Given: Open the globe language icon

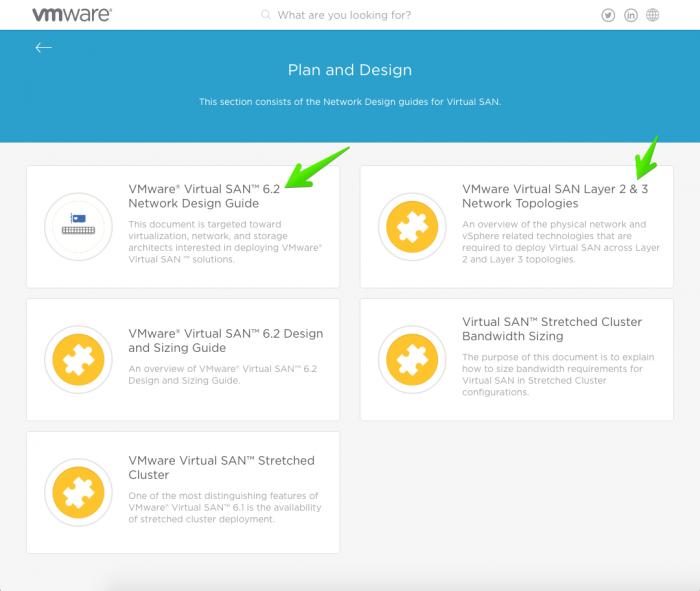Looking at the screenshot, I should coord(653,15).
